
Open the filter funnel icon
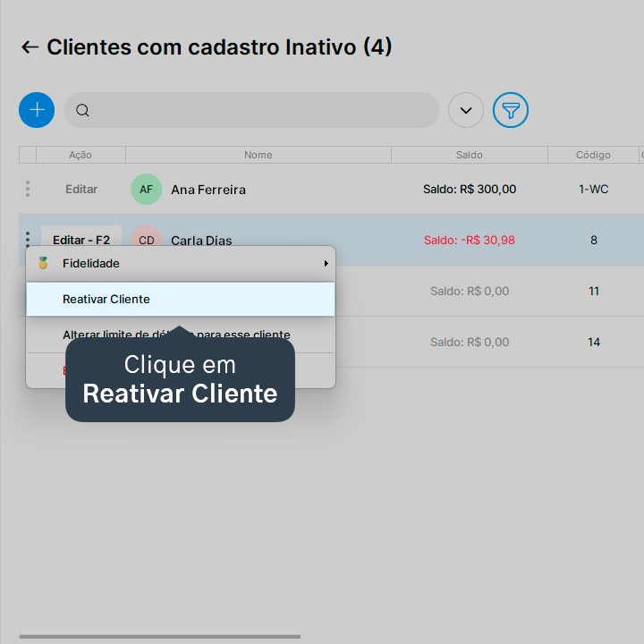point(511,110)
